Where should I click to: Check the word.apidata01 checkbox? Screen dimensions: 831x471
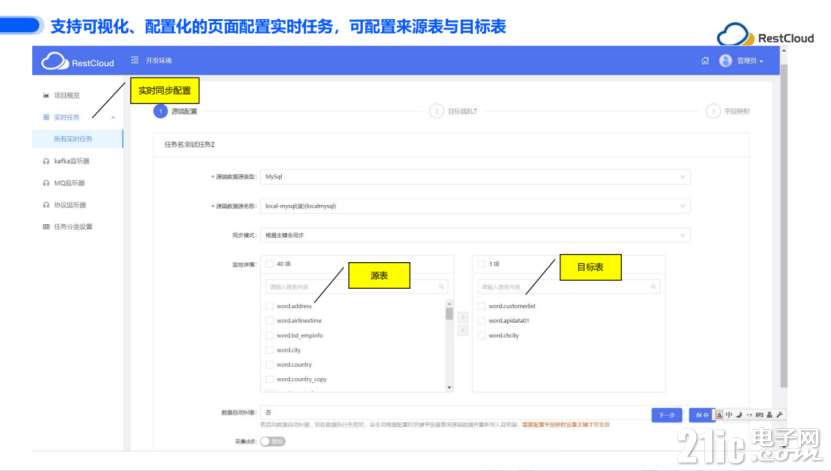point(482,321)
